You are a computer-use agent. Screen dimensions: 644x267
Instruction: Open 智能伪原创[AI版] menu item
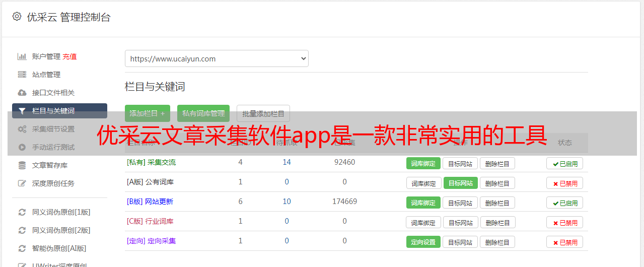click(59, 248)
